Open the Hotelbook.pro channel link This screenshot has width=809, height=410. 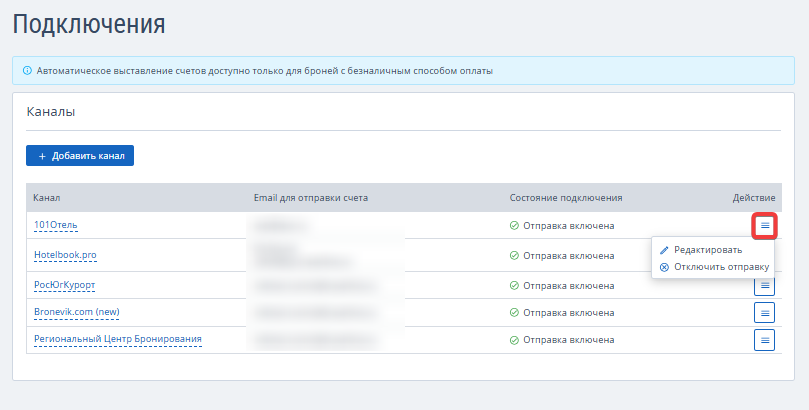[65, 256]
